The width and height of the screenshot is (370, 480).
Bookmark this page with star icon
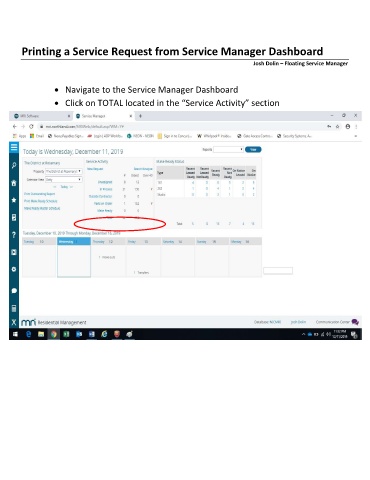pyautogui.click(x=338, y=127)
